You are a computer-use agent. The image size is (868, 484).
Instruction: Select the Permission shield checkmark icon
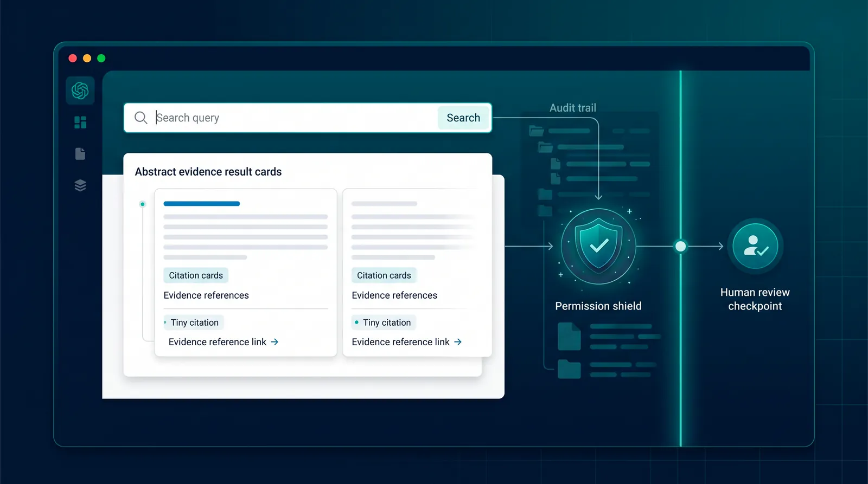pyautogui.click(x=598, y=246)
